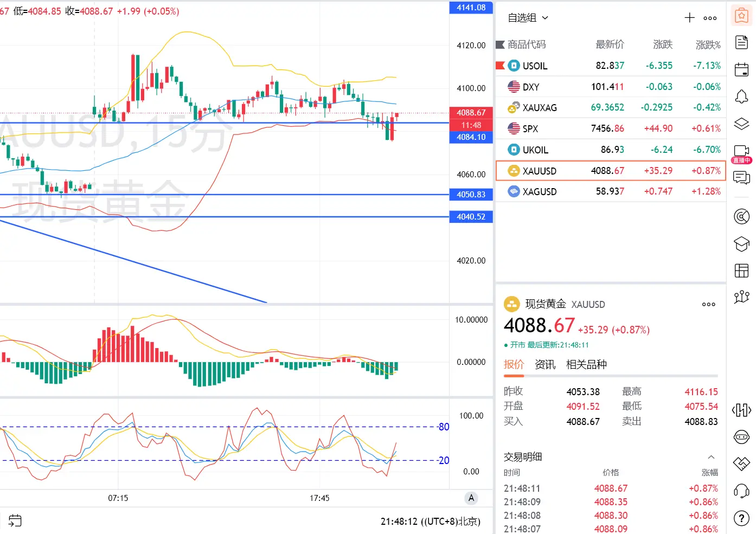Open the watchlist icon in right sidebar
This screenshot has width=756, height=534.
coord(741,16)
